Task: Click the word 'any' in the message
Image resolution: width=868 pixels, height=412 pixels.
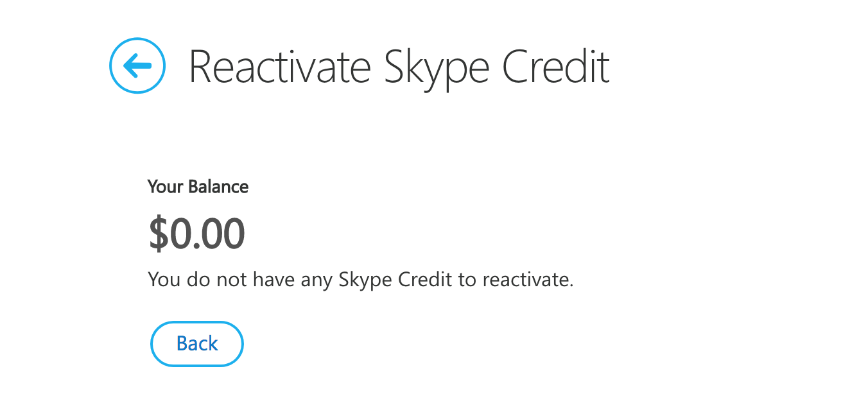Action: pyautogui.click(x=316, y=282)
